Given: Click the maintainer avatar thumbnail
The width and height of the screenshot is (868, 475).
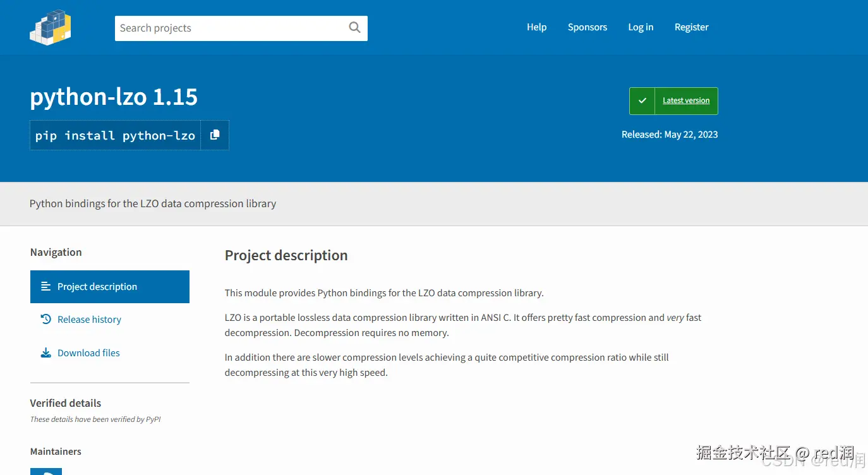Looking at the screenshot, I should 46,471.
